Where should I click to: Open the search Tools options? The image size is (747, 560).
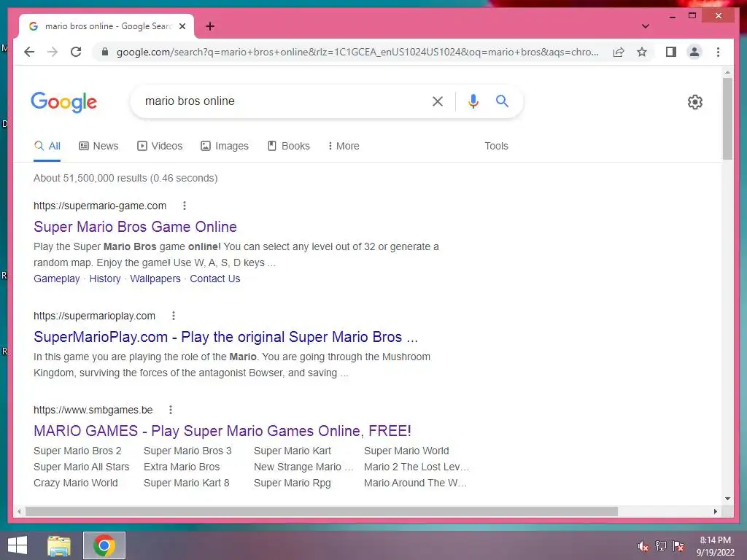click(496, 146)
